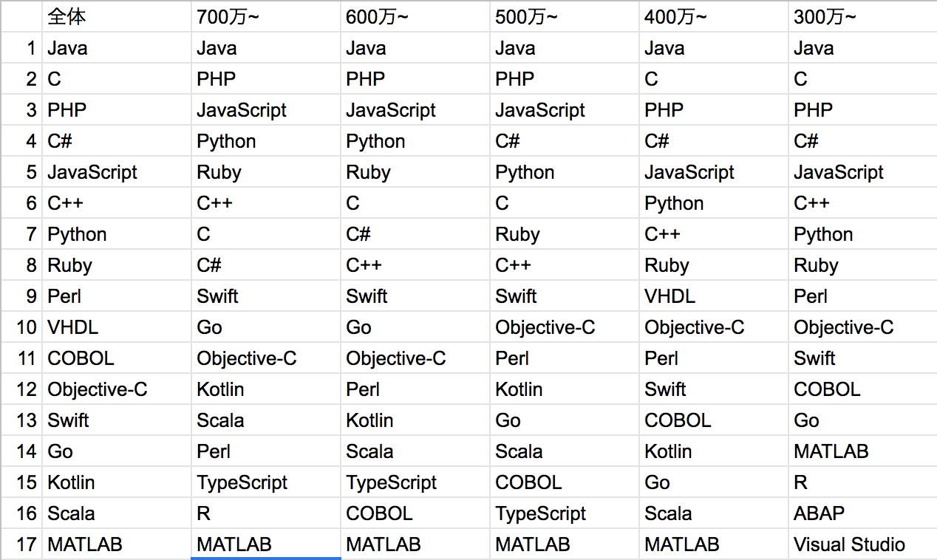Select TypeScript in the 500万~ column
This screenshot has height=560, width=937.
pos(540,514)
